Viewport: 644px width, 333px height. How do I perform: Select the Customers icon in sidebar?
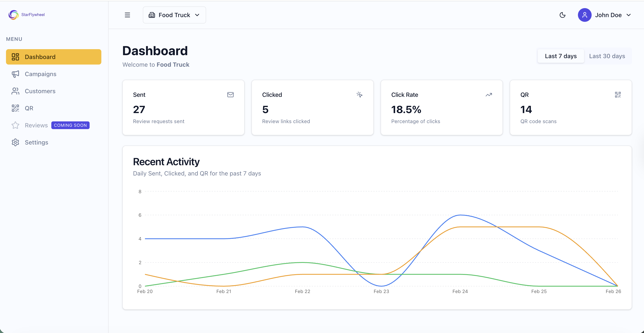[15, 91]
